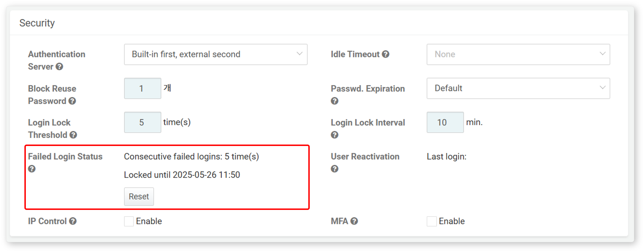Click Login Lock Interval help icon
This screenshot has width=644, height=252.
tap(335, 135)
